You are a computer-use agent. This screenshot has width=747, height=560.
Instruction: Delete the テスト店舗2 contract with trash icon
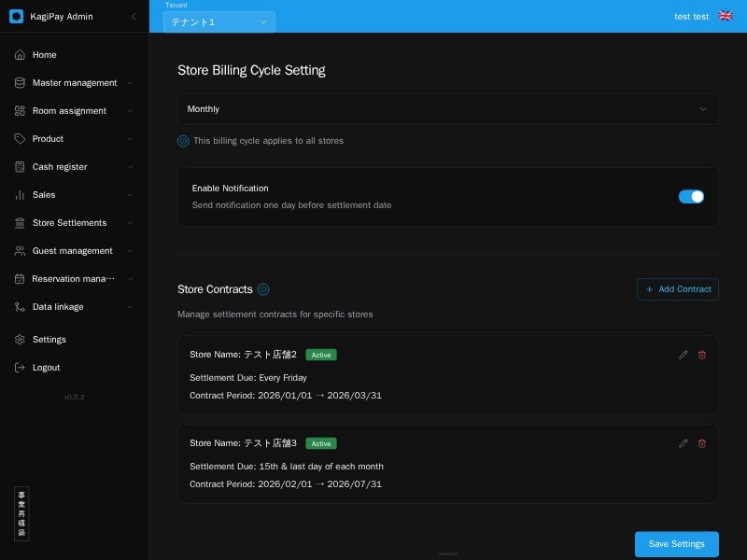702,355
